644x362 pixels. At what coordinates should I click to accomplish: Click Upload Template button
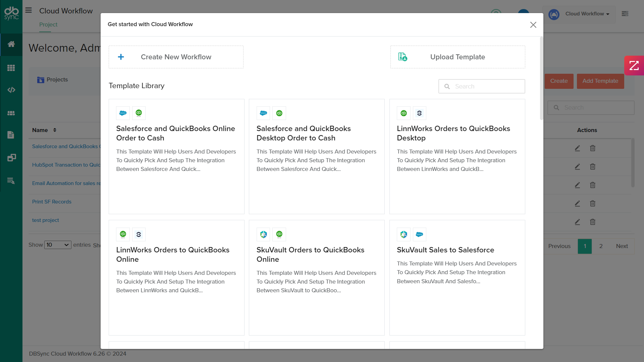458,57
